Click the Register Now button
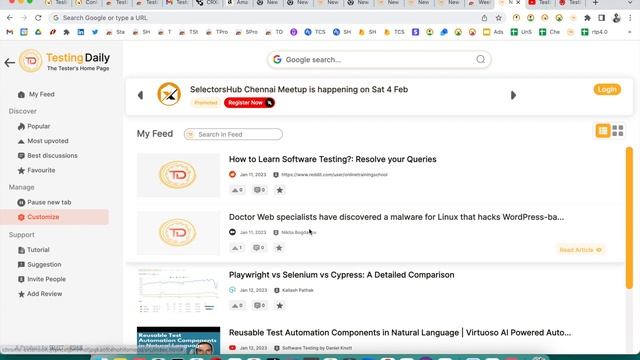The image size is (640, 360). click(249, 103)
